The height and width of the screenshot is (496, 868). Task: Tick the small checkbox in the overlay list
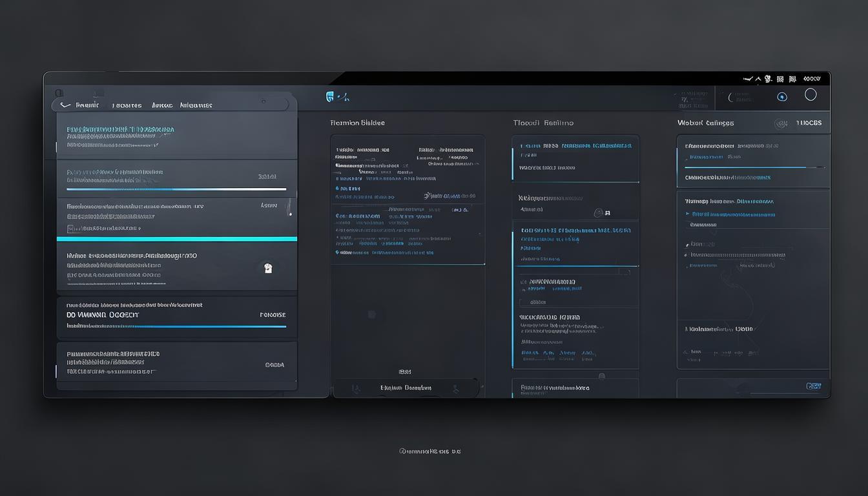[x=70, y=229]
